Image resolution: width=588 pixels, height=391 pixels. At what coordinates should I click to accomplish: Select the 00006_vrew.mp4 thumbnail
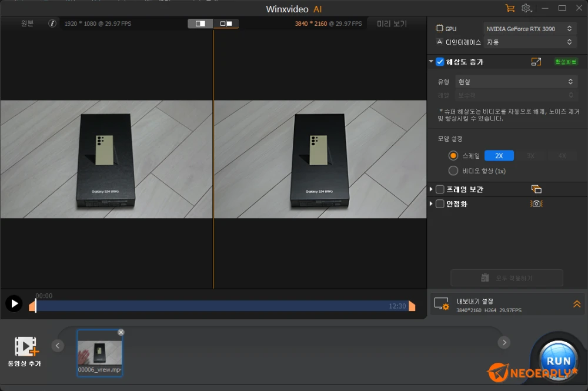click(99, 353)
